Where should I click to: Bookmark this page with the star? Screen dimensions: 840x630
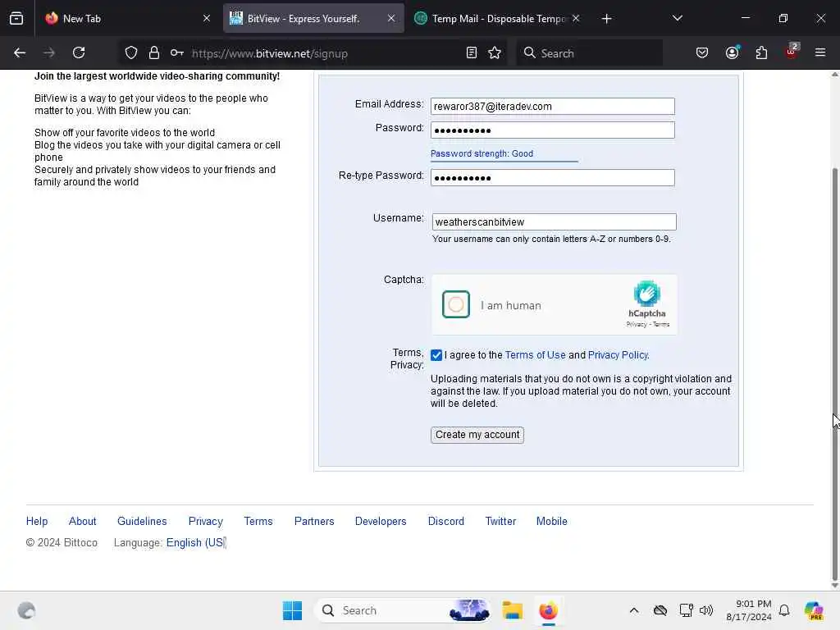(x=495, y=53)
